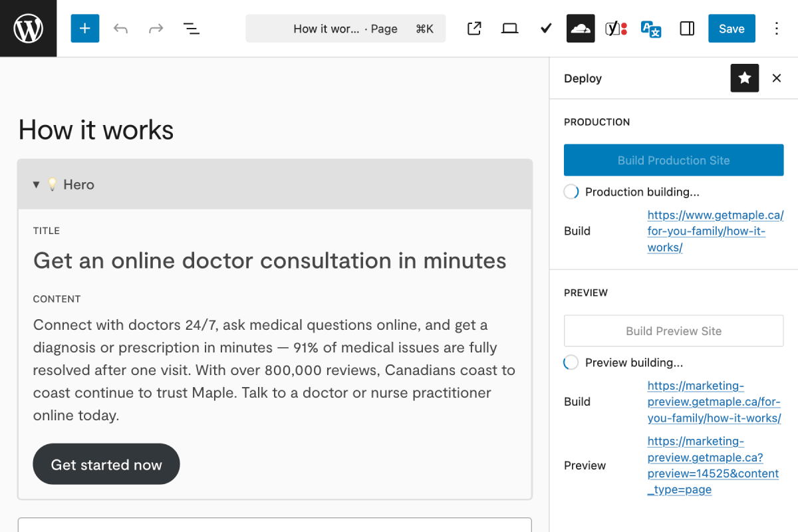Toggle the Deploy cloud sidebar icon
798x532 pixels.
581,29
